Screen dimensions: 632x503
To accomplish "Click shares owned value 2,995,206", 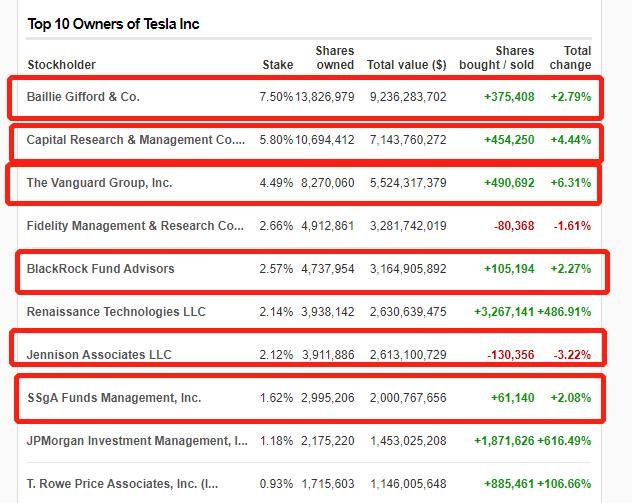I will tap(328, 398).
